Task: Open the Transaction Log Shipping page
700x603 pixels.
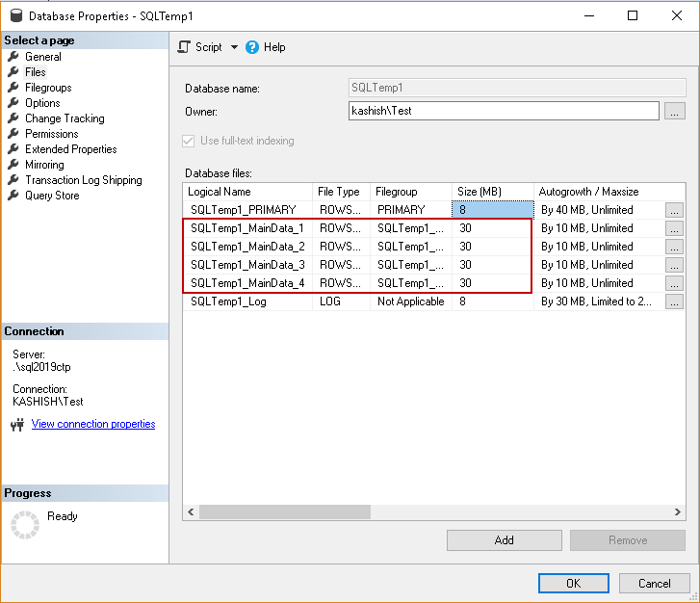Action: (84, 180)
